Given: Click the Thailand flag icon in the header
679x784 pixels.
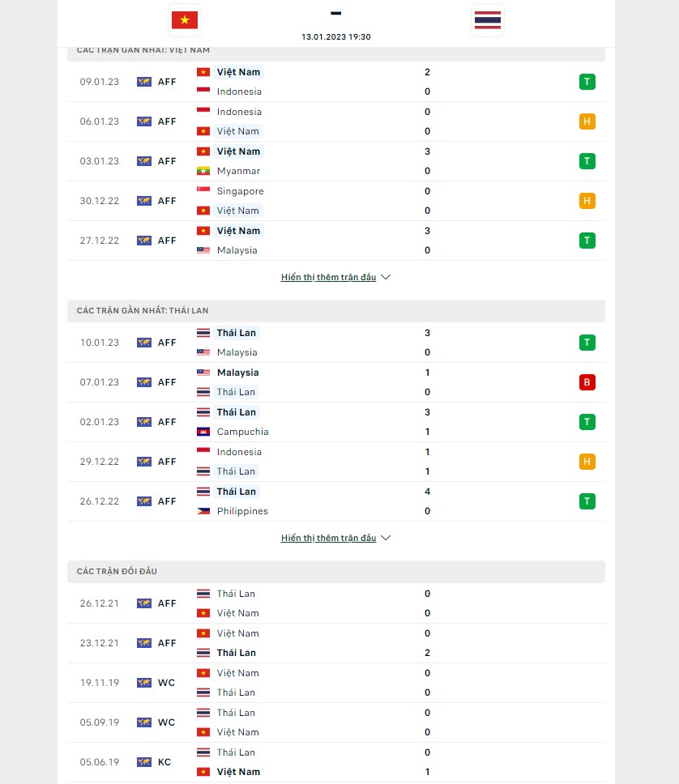Looking at the screenshot, I should [488, 20].
